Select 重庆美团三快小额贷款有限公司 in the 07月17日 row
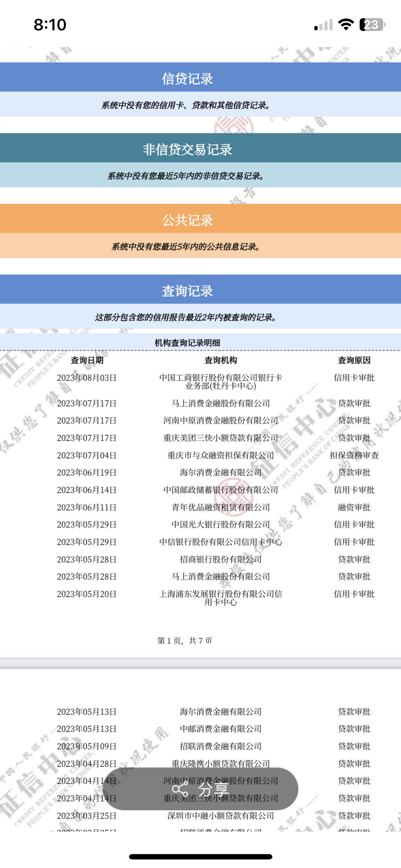The height and width of the screenshot is (868, 401). pos(221,438)
